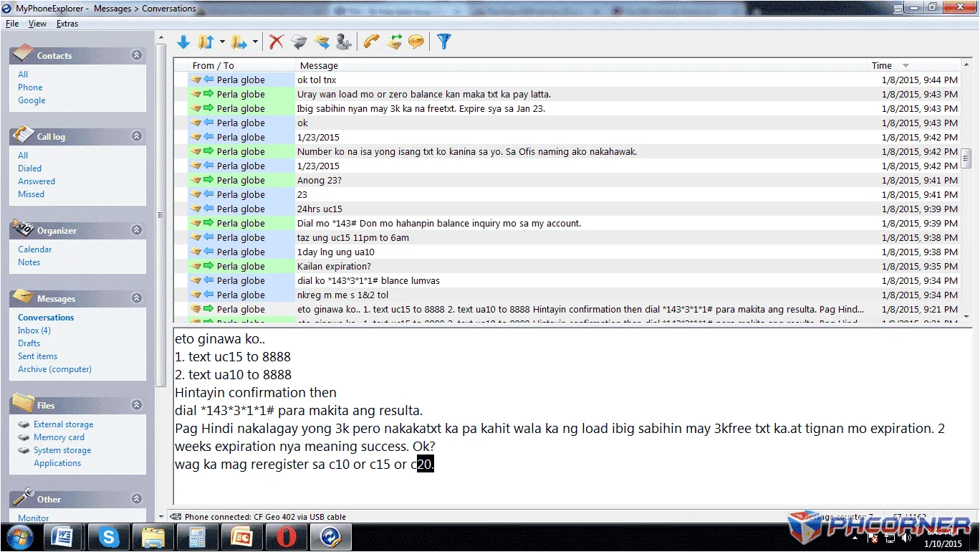
Task: Click the Organizer panel calendar icon
Action: [23, 228]
